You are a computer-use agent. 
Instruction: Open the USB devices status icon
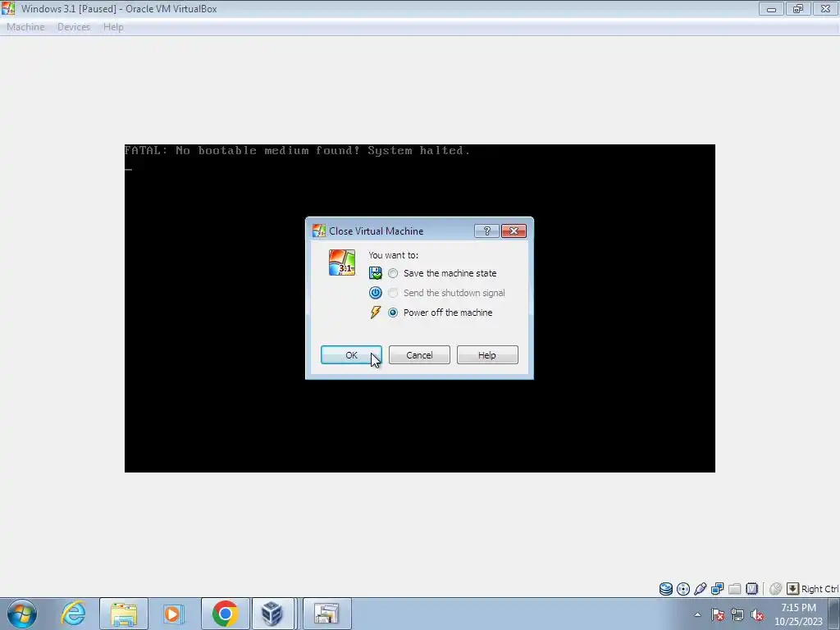click(x=701, y=589)
